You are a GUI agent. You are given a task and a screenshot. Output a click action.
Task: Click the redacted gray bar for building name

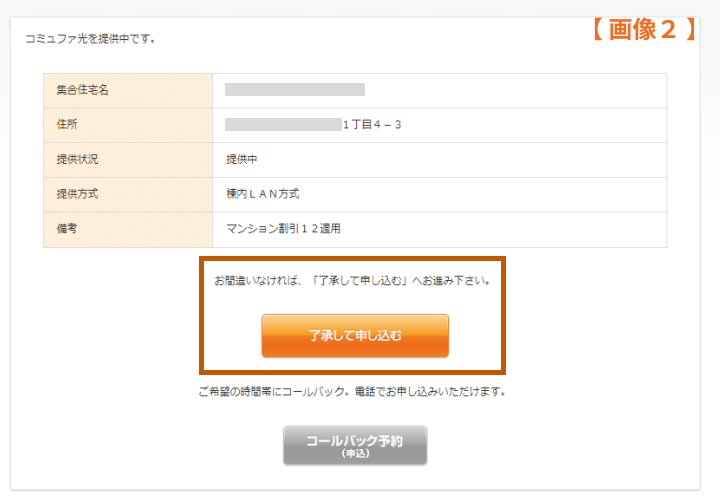point(295,90)
